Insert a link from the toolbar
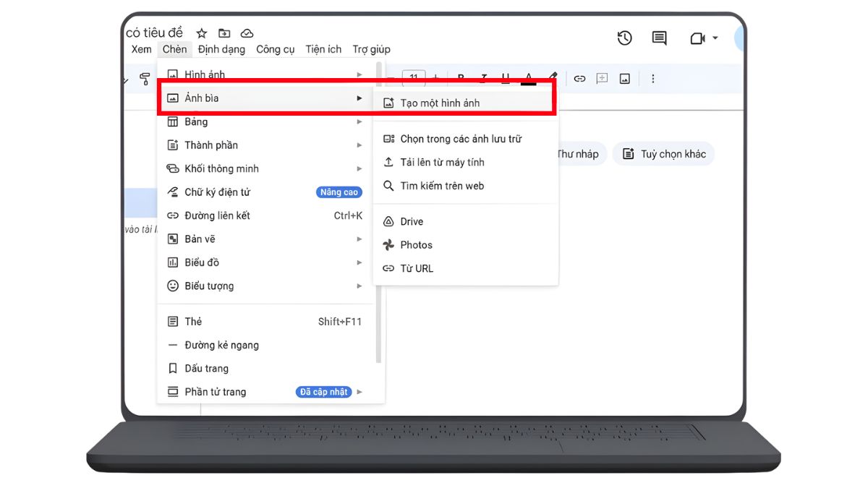Screen dimensions: 868x488 pyautogui.click(x=579, y=78)
